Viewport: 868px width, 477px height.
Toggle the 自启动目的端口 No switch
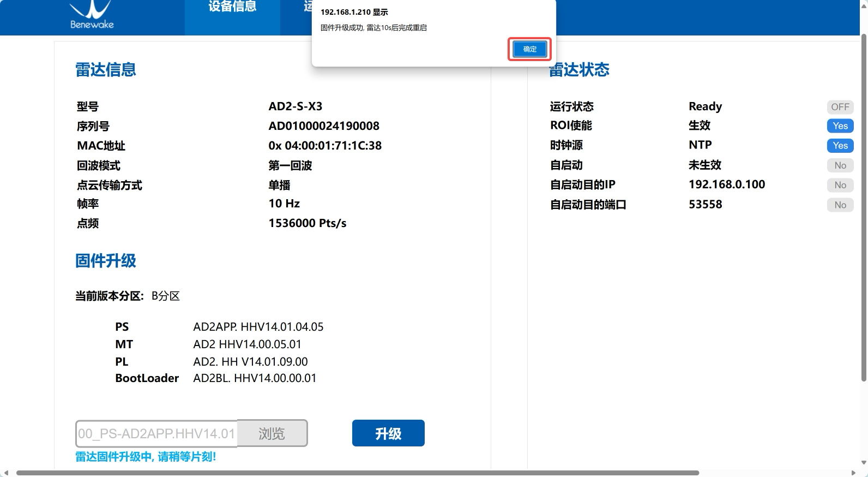[840, 205]
